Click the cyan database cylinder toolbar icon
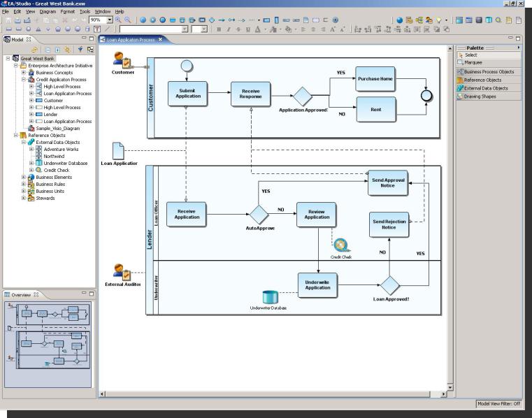The image size is (532, 418). [x=489, y=20]
